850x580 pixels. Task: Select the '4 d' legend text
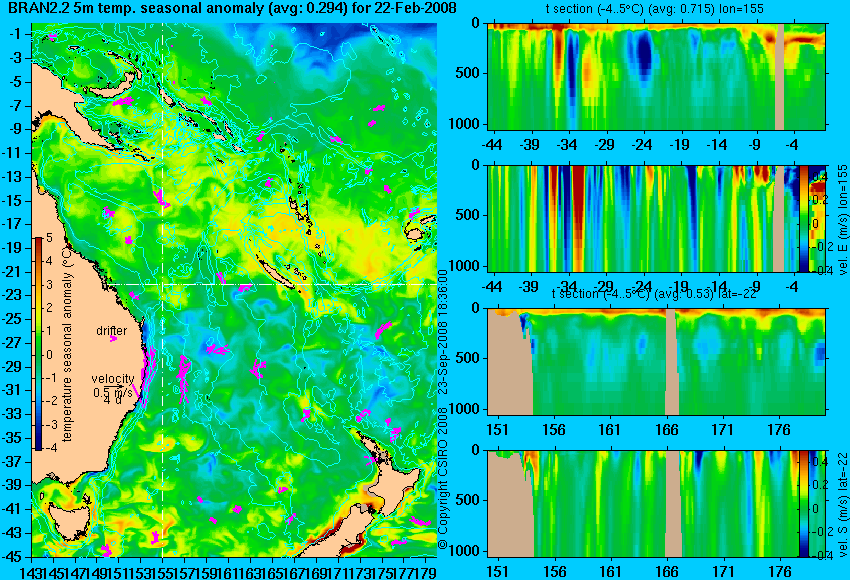tap(112, 401)
